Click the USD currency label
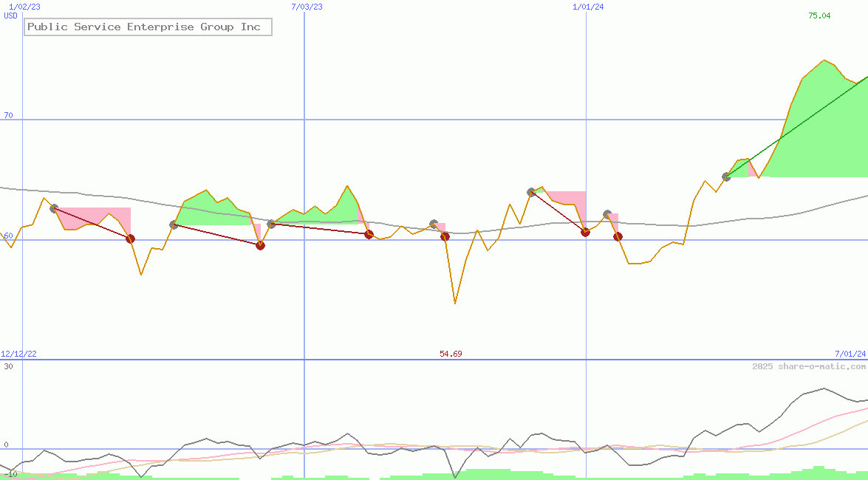The width and height of the screenshot is (868, 480). click(x=11, y=16)
